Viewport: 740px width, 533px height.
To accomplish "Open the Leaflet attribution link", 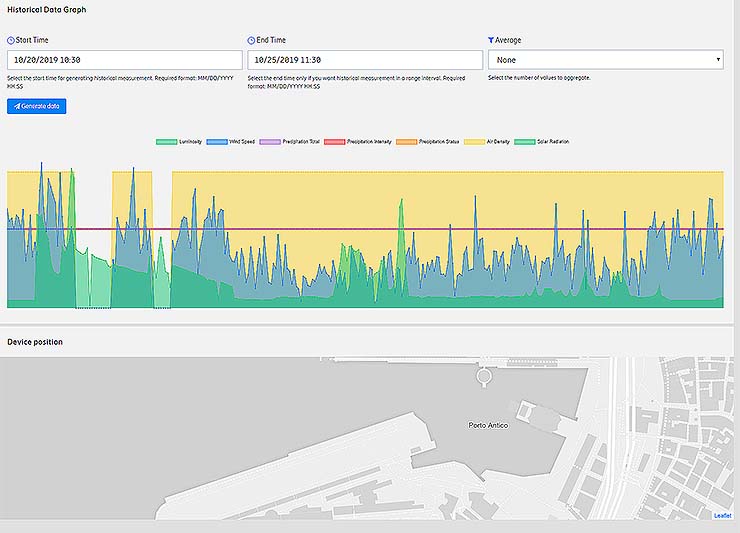I will coord(722,515).
